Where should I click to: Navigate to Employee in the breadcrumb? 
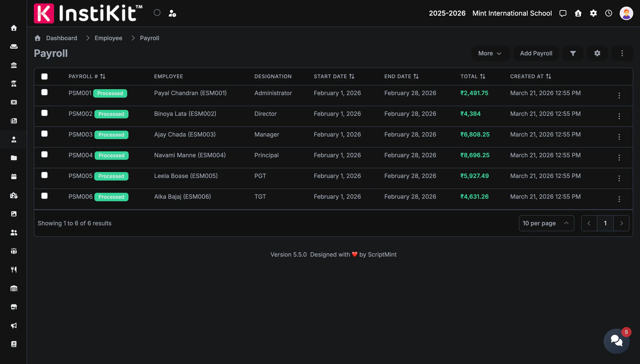click(x=108, y=38)
